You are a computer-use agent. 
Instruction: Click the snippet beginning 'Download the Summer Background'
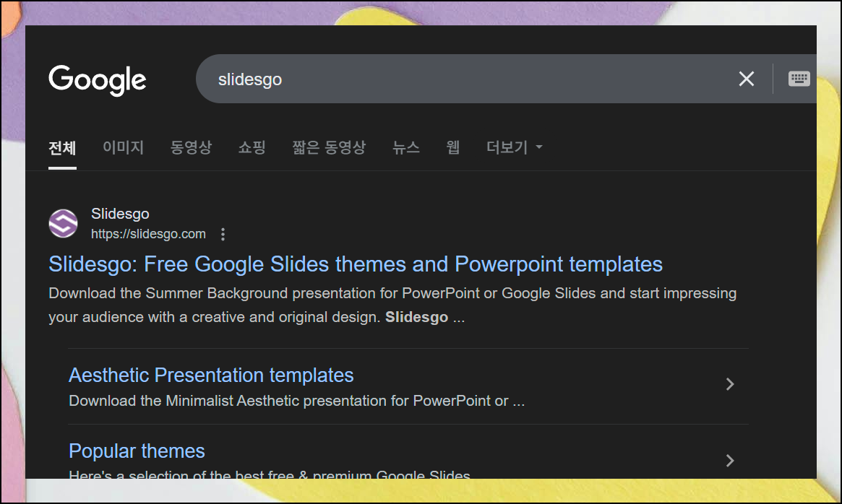[392, 305]
